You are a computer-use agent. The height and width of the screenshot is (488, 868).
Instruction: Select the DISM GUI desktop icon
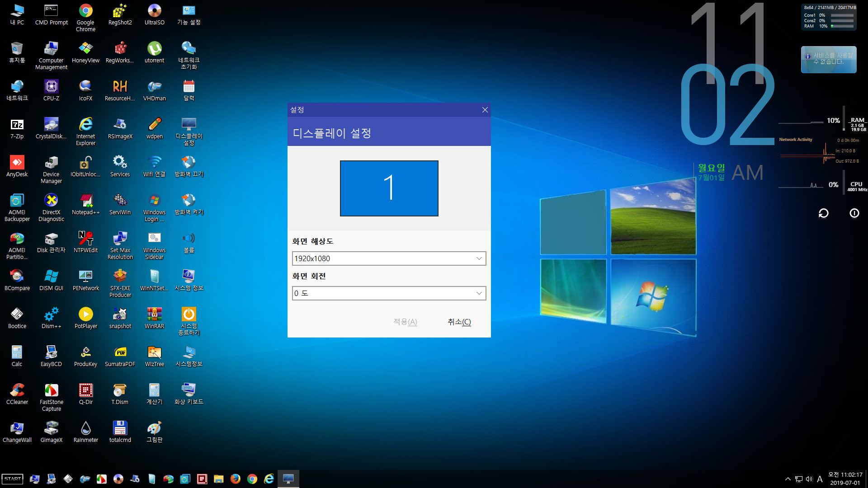point(52,281)
